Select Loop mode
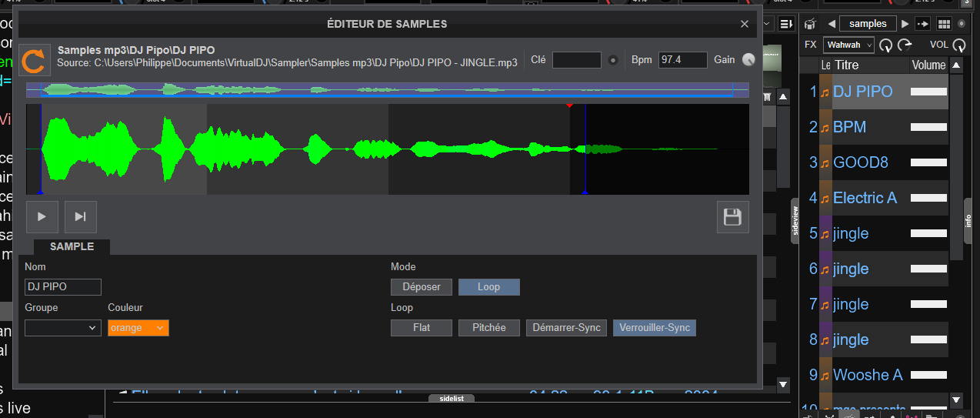980x418 pixels. [488, 287]
